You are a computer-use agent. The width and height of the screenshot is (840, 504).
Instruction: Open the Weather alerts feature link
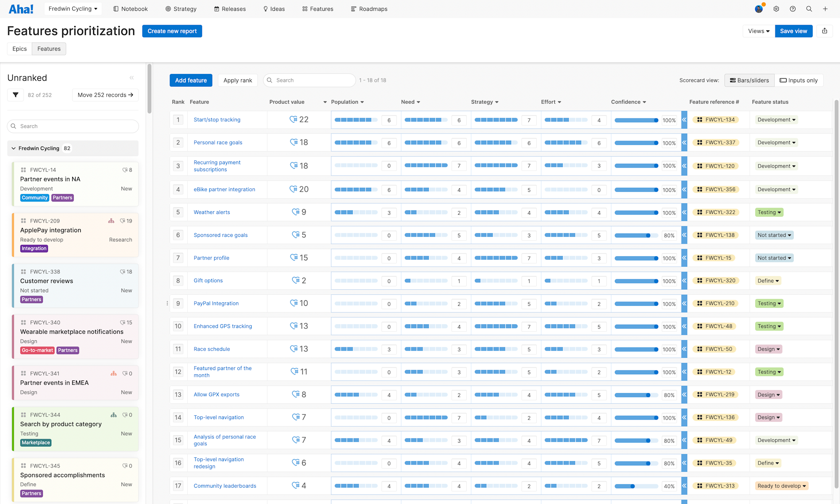[212, 212]
